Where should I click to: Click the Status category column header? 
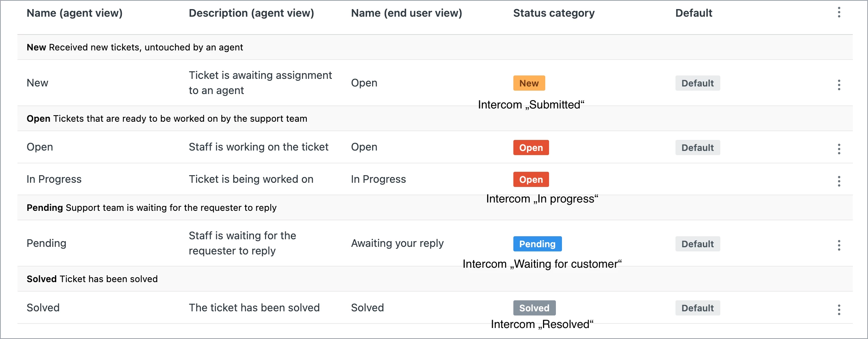point(554,13)
